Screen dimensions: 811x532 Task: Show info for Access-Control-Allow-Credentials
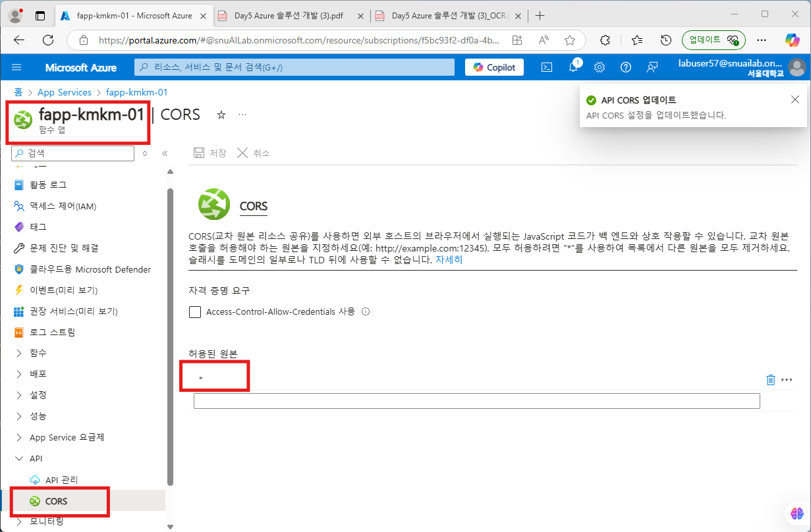tap(366, 312)
